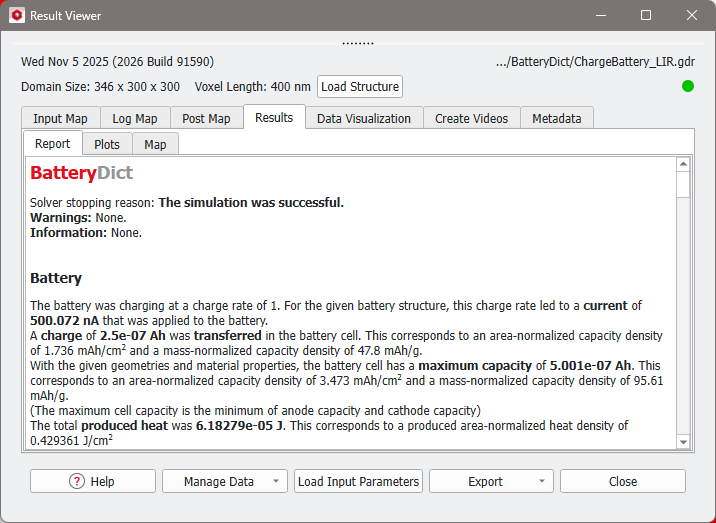Click the report vertical scrollbar thumb
716x523 pixels.
[x=683, y=184]
